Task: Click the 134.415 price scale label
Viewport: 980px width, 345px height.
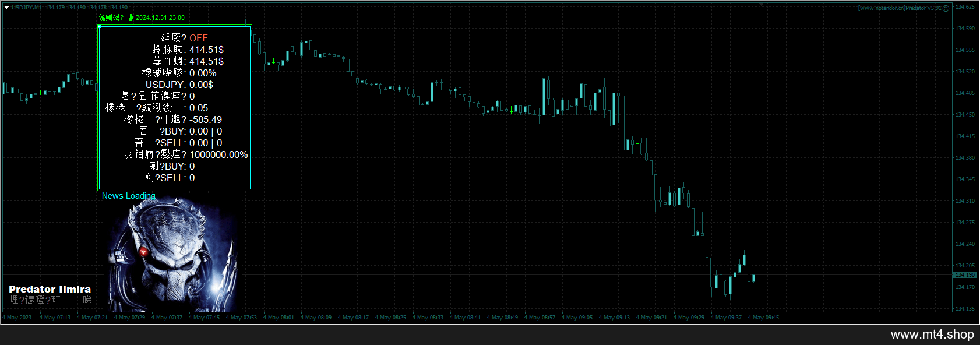Action: [x=965, y=136]
